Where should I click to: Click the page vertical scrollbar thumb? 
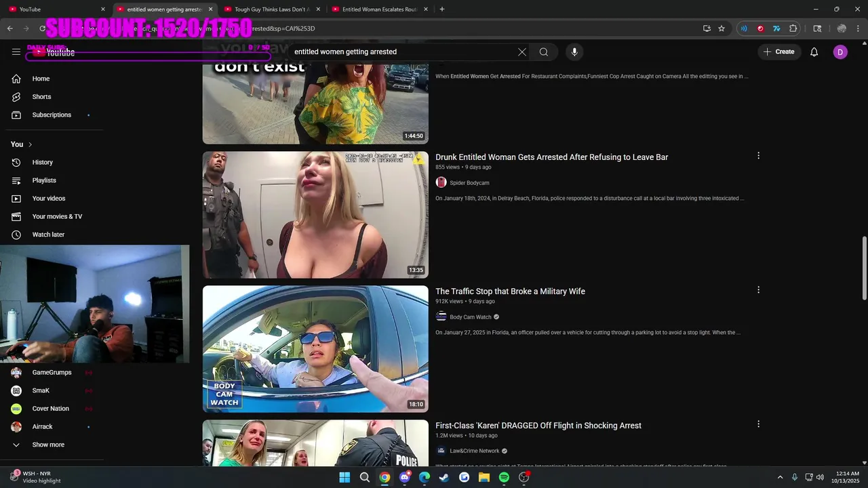[864, 268]
